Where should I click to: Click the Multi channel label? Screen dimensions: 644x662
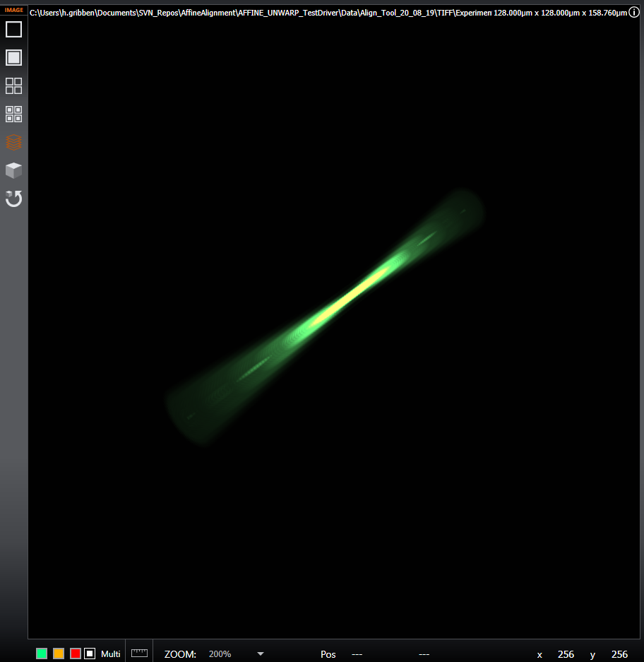pyautogui.click(x=110, y=654)
